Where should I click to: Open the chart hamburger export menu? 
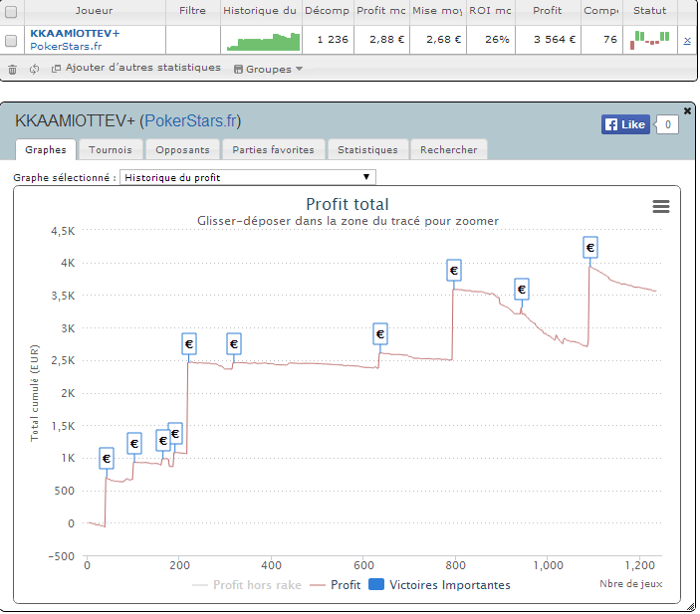(x=661, y=206)
